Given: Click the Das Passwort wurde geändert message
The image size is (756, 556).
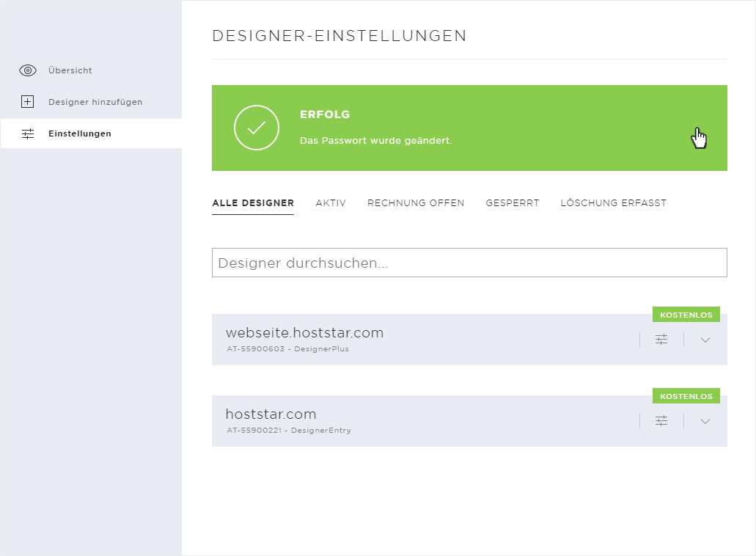Looking at the screenshot, I should 376,141.
